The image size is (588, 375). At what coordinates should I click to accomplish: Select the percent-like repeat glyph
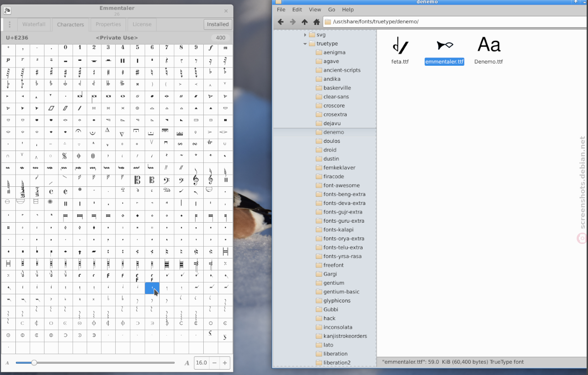65,156
